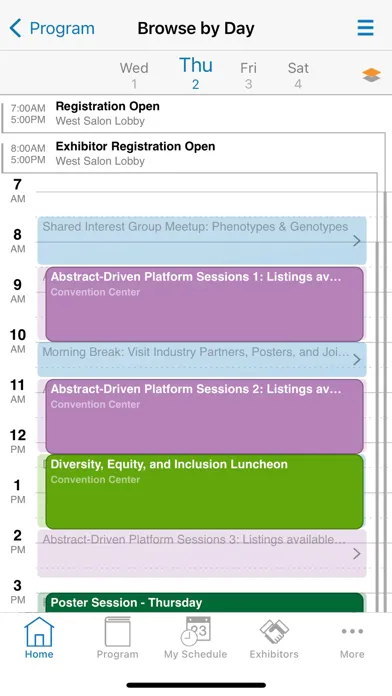Open Poster Session - Thursday event
The width and height of the screenshot is (392, 696).
pyautogui.click(x=205, y=603)
